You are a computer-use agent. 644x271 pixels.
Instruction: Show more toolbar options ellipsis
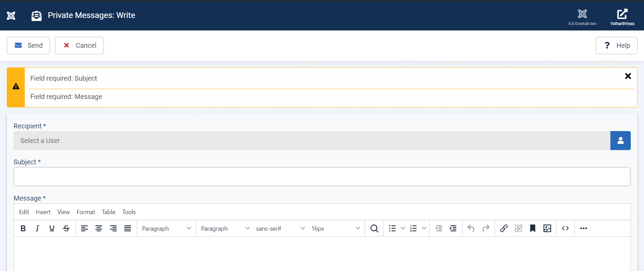coord(584,228)
